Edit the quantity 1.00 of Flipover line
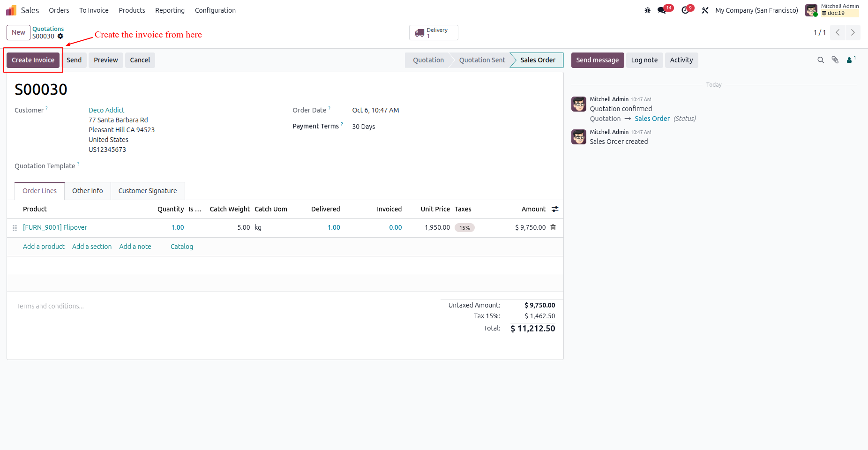The width and height of the screenshot is (868, 450). (x=178, y=227)
